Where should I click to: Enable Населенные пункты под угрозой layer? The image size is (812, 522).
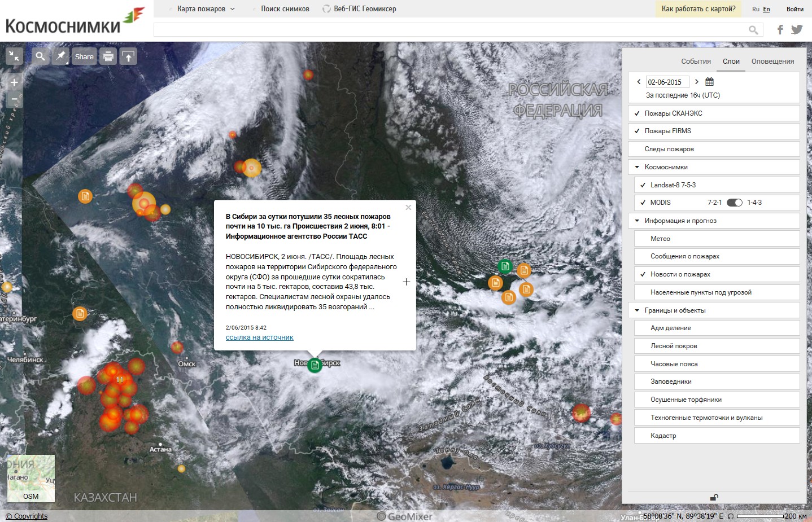pyautogui.click(x=717, y=292)
